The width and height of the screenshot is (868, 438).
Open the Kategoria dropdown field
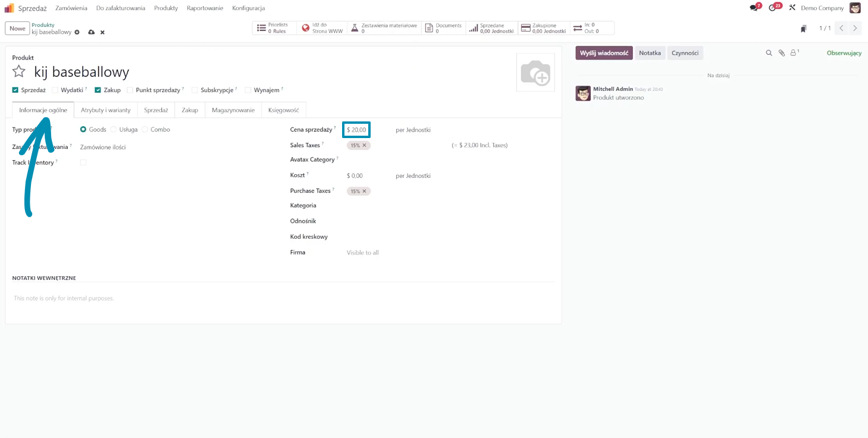(x=416, y=206)
